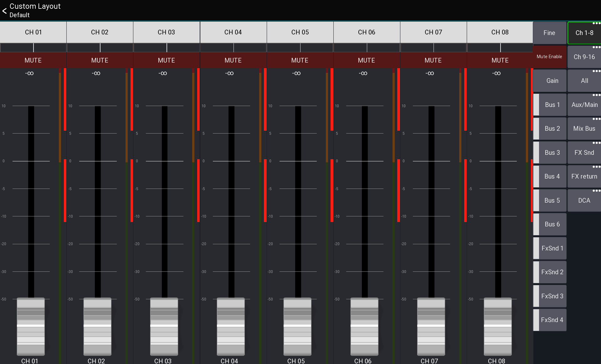601x364 pixels.
Task: Mute channel CH 01
Action: [x=33, y=60]
